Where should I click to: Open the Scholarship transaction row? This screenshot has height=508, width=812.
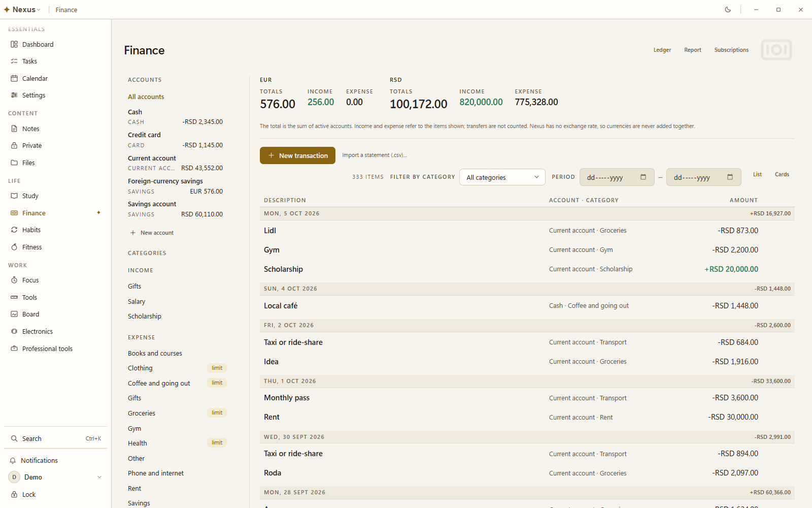[x=527, y=269]
